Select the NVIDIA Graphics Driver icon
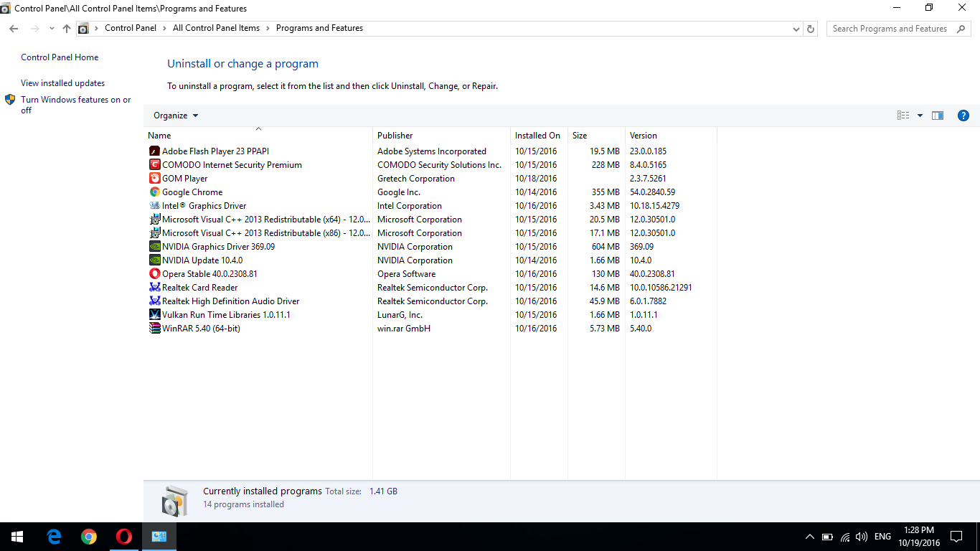 pyautogui.click(x=154, y=247)
